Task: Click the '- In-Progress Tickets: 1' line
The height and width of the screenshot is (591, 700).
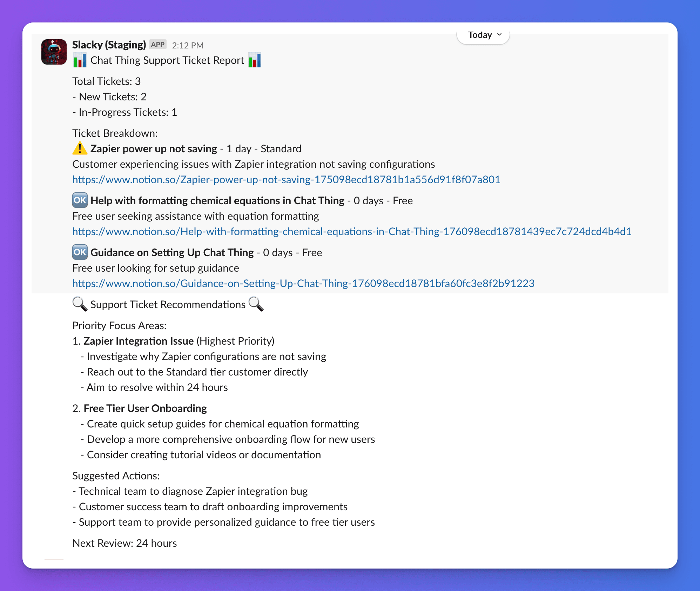Action: click(125, 112)
